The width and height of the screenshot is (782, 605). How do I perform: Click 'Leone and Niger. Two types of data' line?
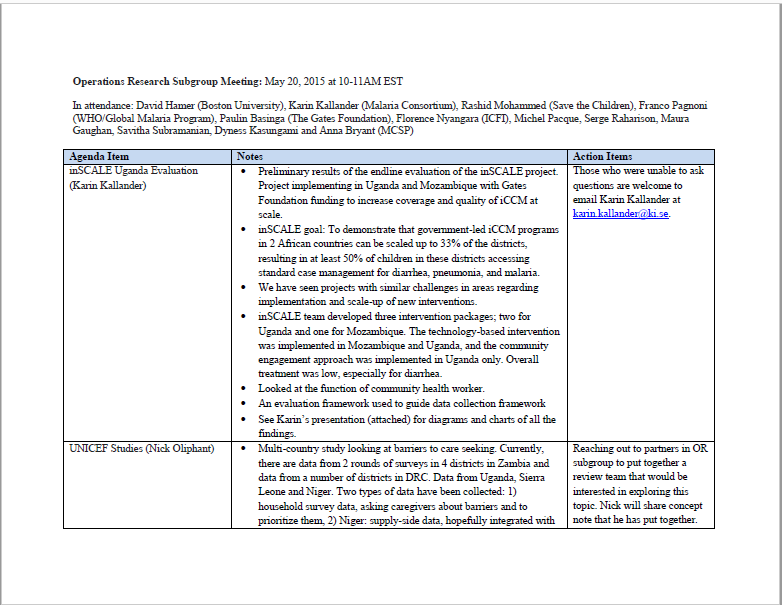pyautogui.click(x=387, y=491)
